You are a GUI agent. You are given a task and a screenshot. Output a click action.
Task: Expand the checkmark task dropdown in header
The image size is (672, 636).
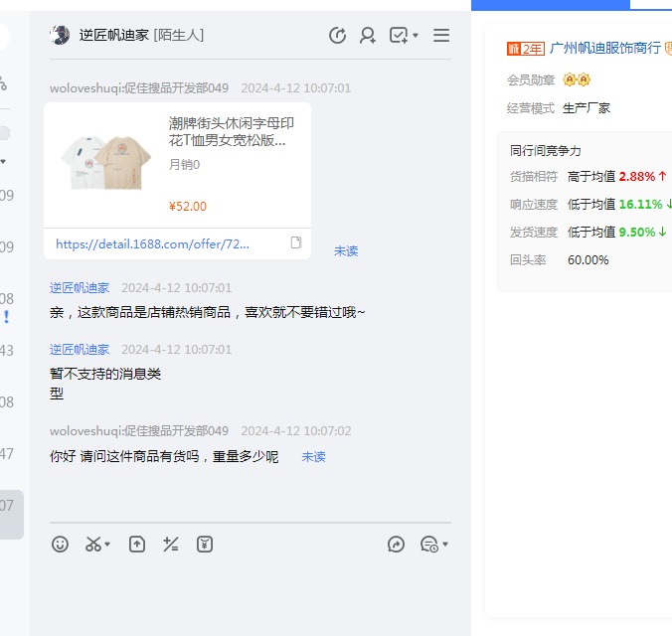[x=415, y=36]
